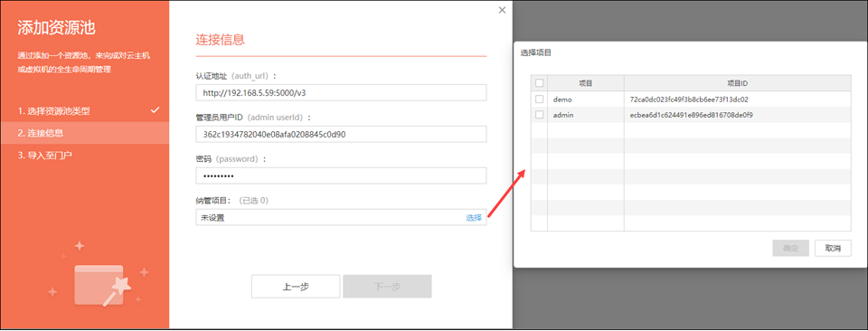
Task: Click the 下一步 button
Action: [x=387, y=286]
